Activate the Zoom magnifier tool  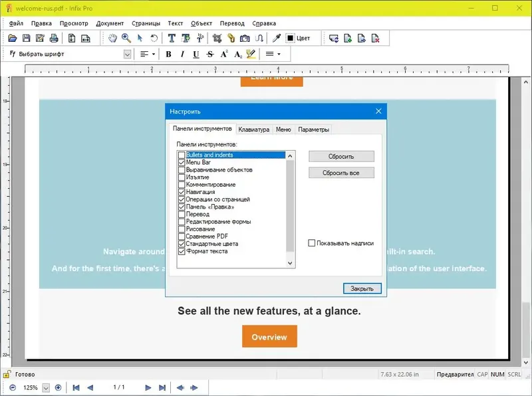pyautogui.click(x=127, y=38)
